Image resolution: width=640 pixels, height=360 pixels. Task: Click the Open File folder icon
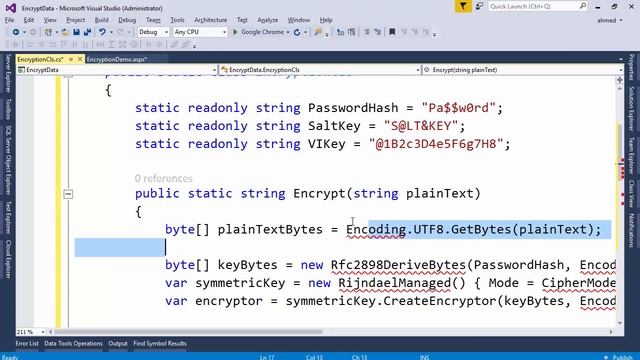[65, 32]
